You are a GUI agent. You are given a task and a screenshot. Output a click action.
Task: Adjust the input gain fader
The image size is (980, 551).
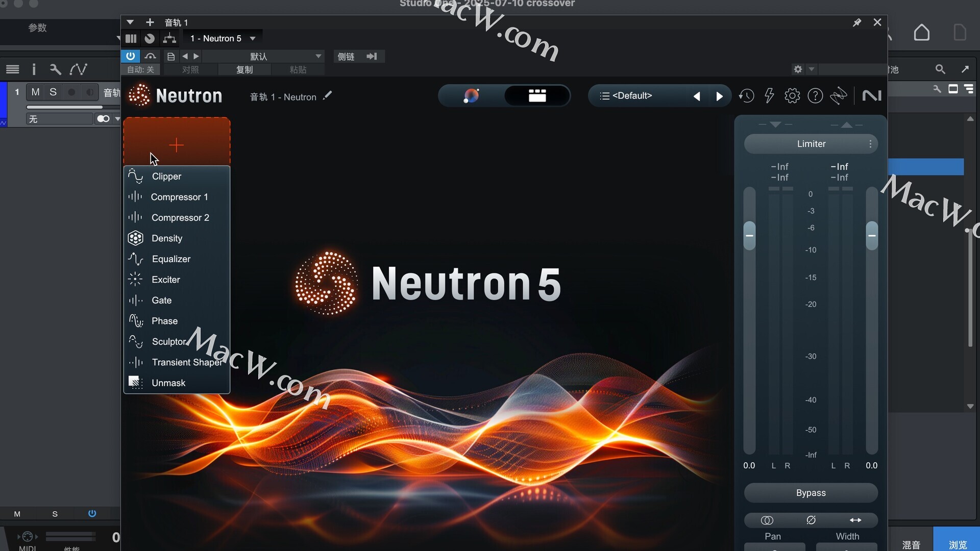click(749, 236)
